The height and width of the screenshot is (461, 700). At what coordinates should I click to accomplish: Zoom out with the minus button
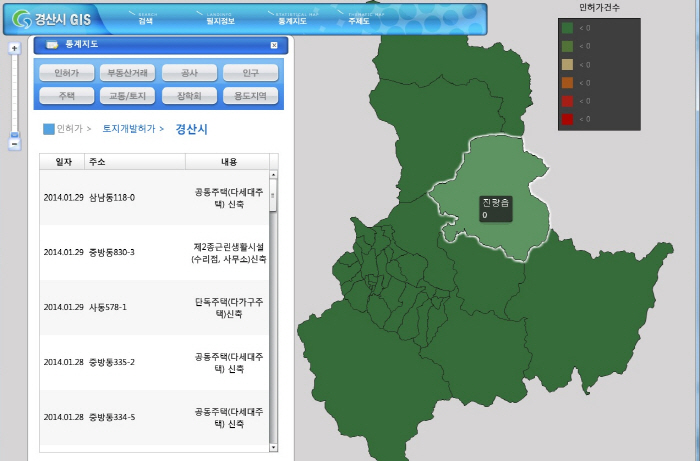(14, 144)
